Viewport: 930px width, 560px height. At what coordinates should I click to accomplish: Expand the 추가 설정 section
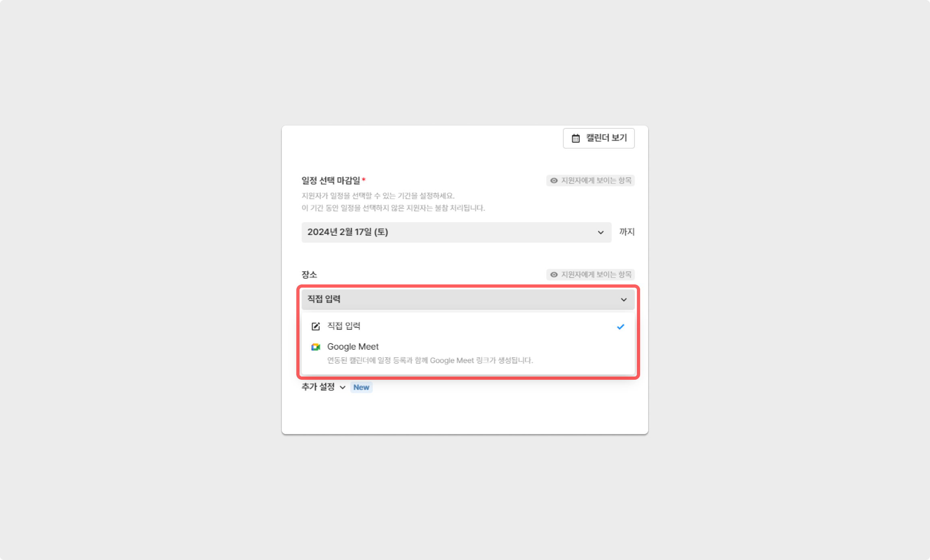click(x=323, y=387)
